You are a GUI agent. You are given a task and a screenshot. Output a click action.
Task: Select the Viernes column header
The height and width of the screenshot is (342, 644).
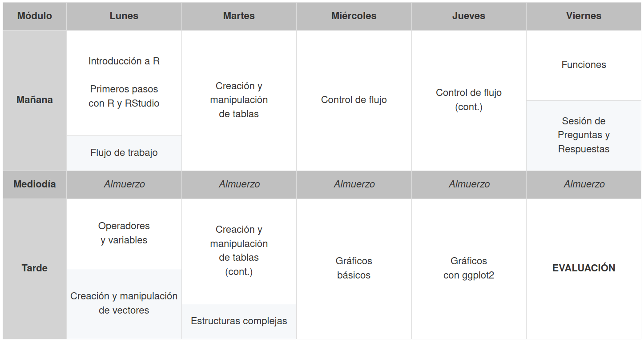click(584, 16)
